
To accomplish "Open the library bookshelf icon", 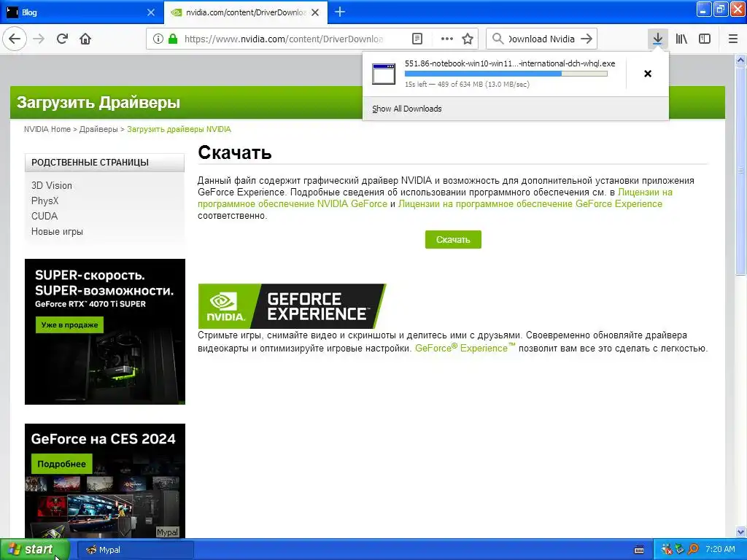I will point(681,39).
